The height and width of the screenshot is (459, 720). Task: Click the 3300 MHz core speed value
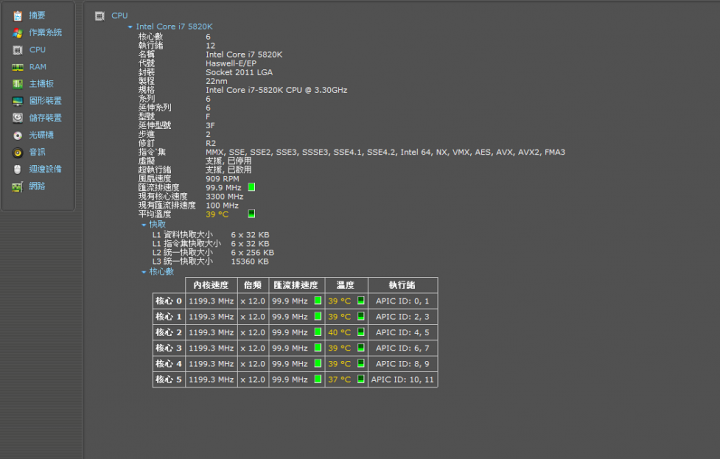click(x=225, y=196)
